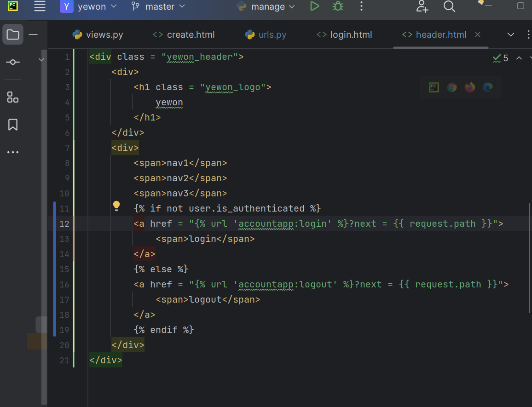Show the hidden tabs list chevron
532x407 pixels.
click(511, 34)
